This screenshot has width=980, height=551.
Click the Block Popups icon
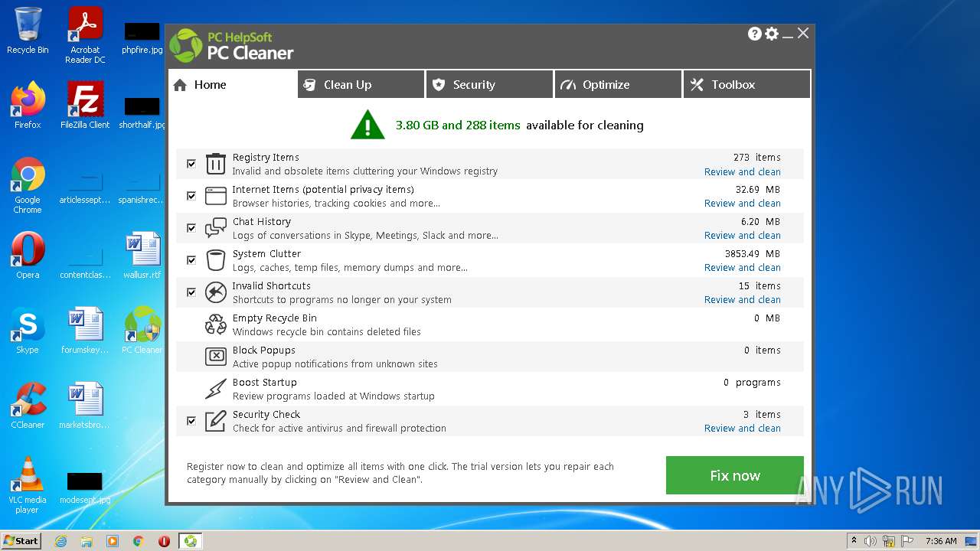(216, 357)
